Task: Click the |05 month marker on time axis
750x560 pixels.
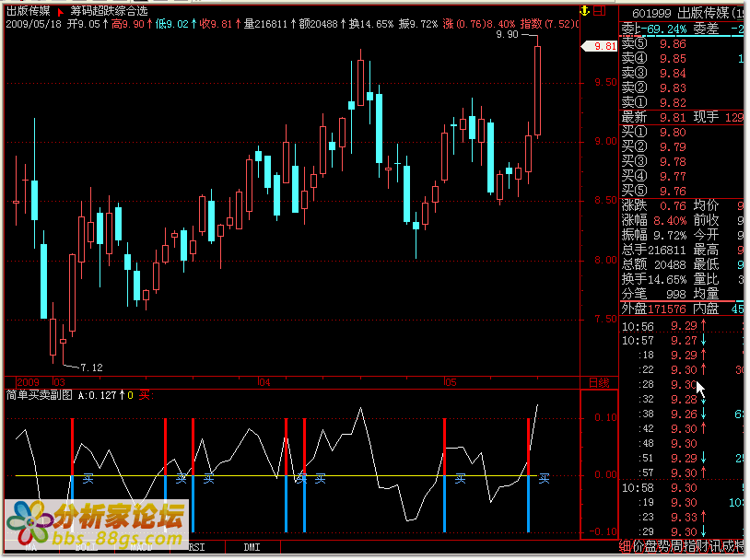Action: pos(450,382)
